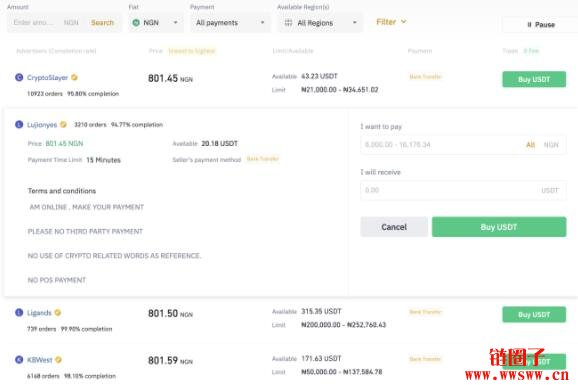Viewport: 578px width, 385px height.
Task: Focus the I want to pay field
Action: pyautogui.click(x=463, y=145)
